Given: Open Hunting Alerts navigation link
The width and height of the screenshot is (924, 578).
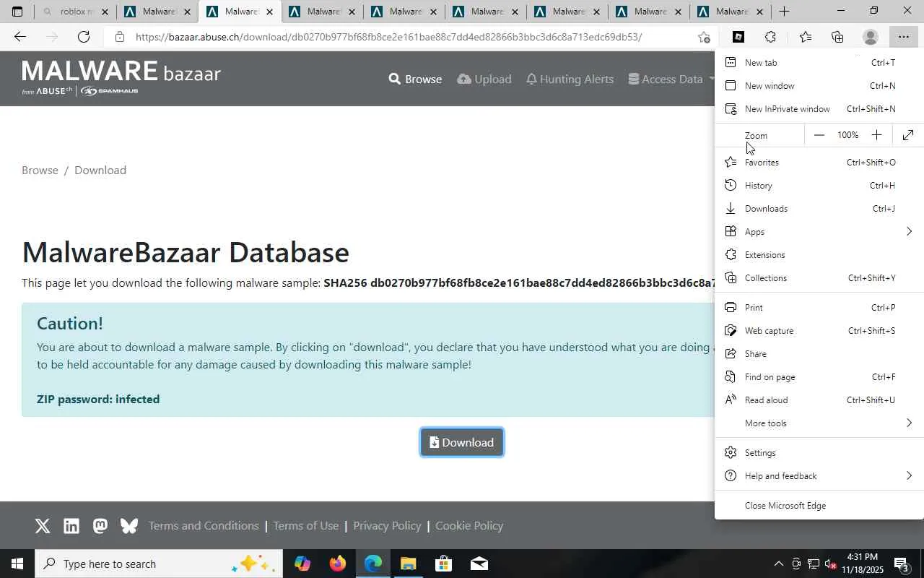Looking at the screenshot, I should tap(570, 79).
